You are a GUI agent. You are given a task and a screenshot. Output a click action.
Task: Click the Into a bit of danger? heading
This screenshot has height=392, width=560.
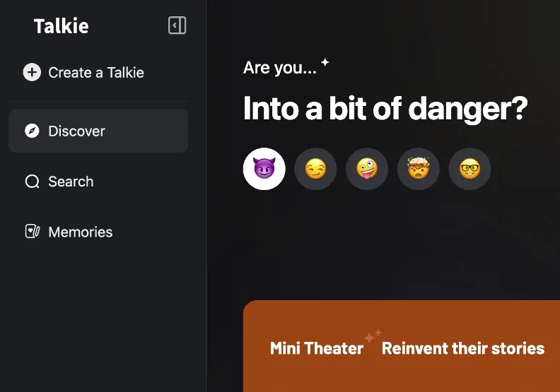point(385,109)
